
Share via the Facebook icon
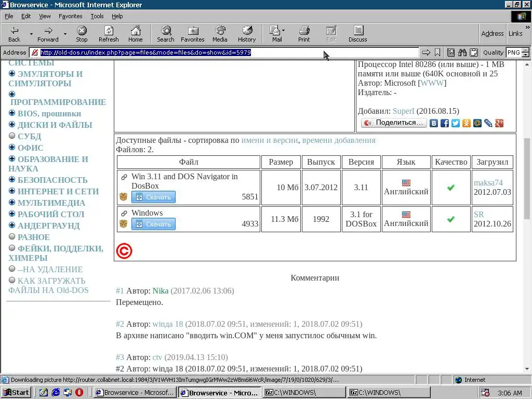445,123
